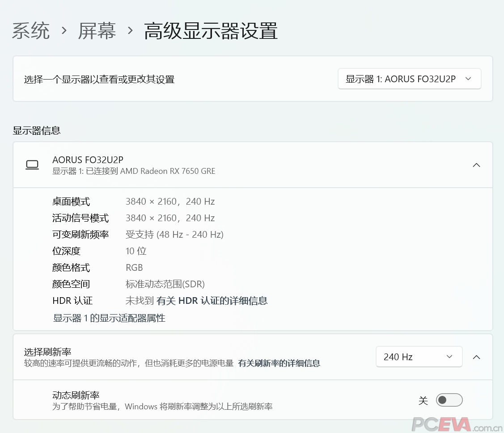Click the 动态刷新率 setting title
The height and width of the screenshot is (433, 504).
[76, 395]
